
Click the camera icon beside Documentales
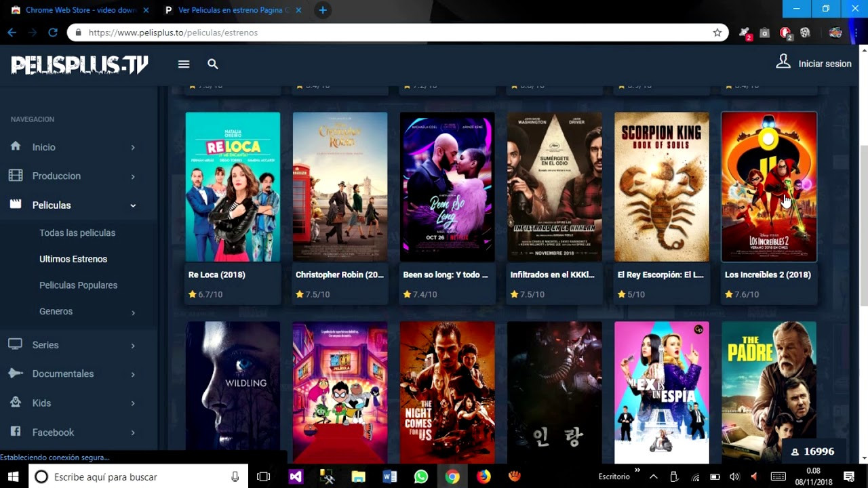(16, 373)
